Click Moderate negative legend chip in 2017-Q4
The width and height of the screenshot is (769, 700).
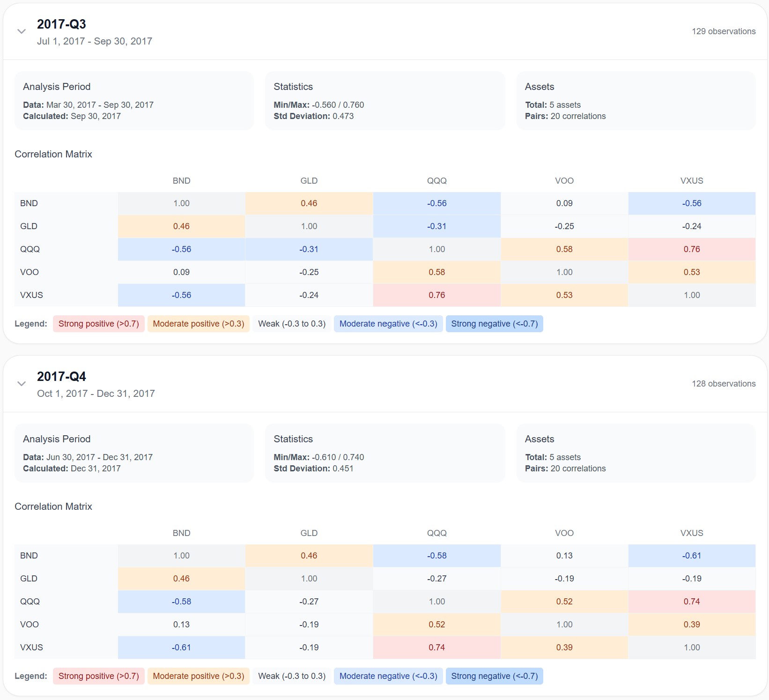(388, 676)
